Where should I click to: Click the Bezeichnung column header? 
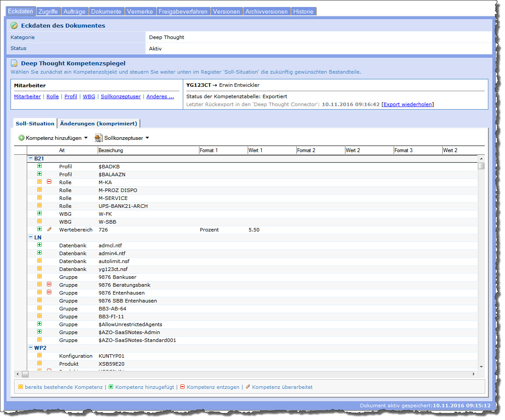pyautogui.click(x=111, y=150)
